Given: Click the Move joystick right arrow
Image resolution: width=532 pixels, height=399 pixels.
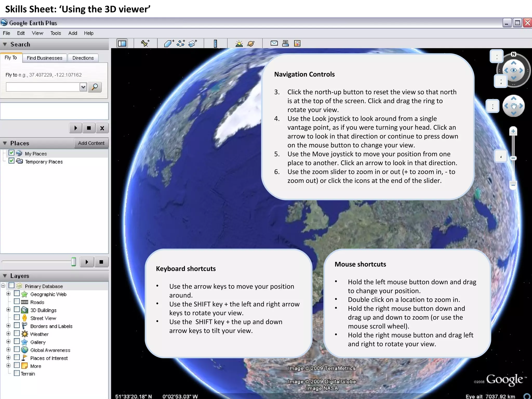Looking at the screenshot, I should click(x=521, y=106).
